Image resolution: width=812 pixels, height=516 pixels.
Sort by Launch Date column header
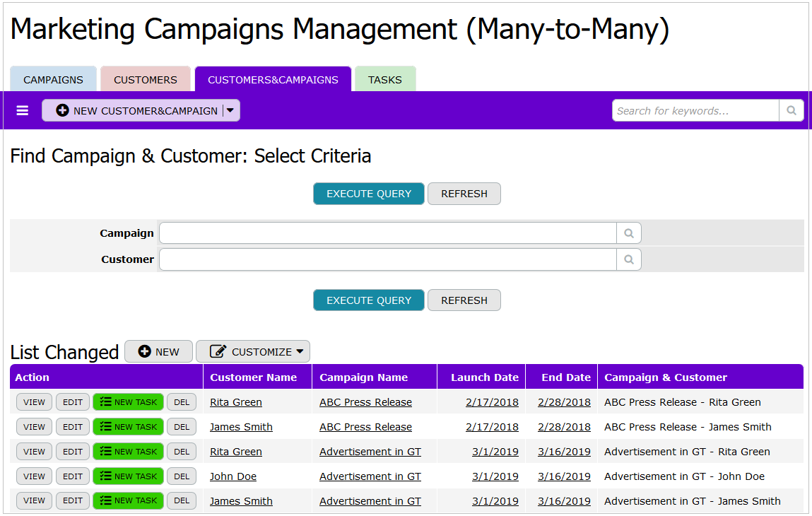(x=484, y=377)
